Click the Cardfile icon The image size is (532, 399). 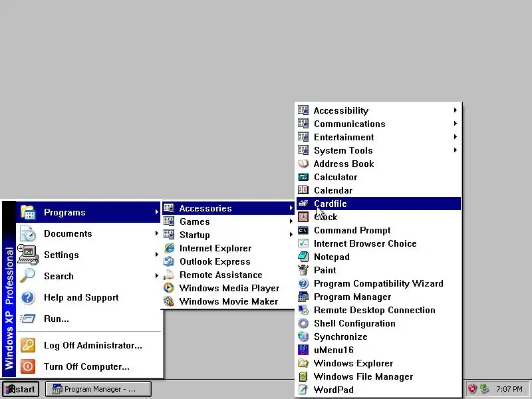tap(303, 203)
